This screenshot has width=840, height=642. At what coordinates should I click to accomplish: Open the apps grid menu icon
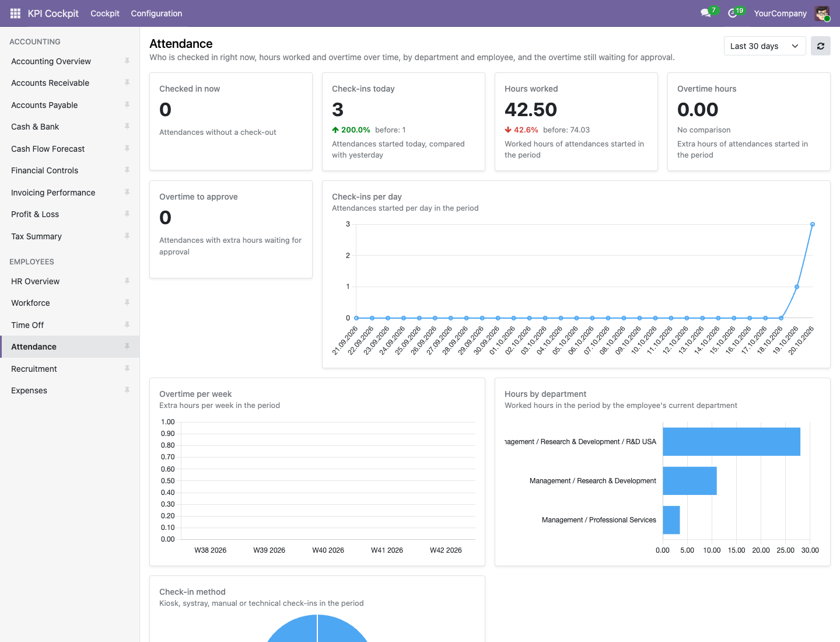pyautogui.click(x=15, y=13)
